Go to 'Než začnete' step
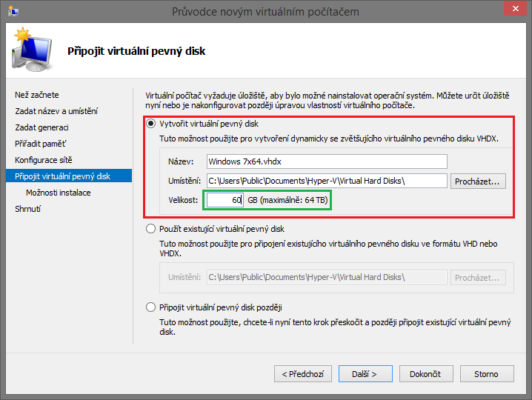Viewport: 532px width, 400px height. tap(37, 95)
